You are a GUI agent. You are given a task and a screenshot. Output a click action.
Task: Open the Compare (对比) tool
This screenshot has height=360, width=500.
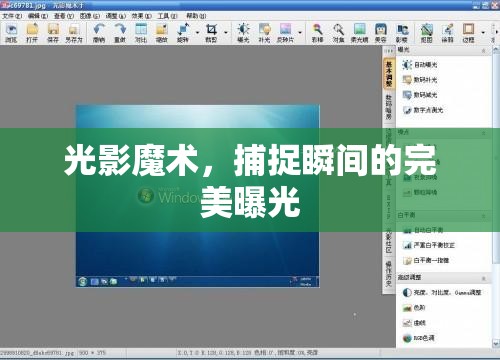[141, 33]
